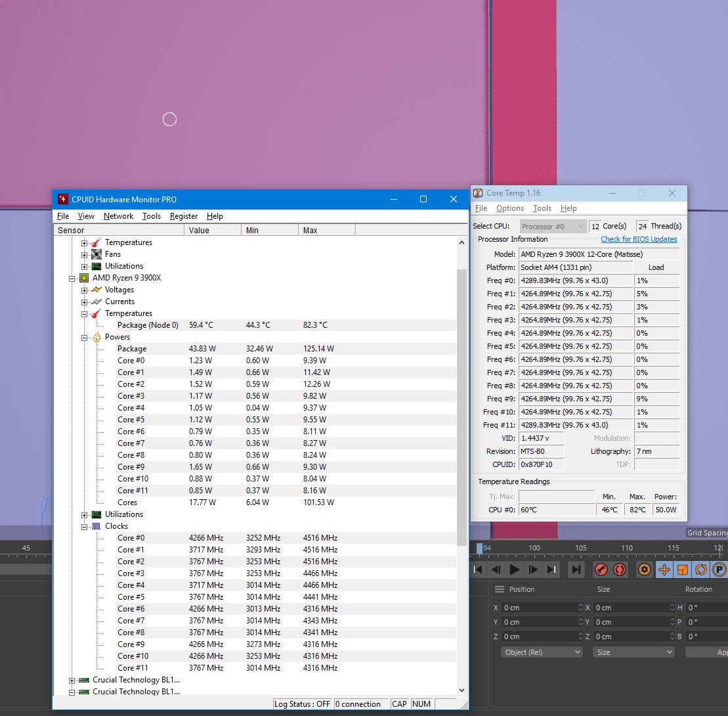Click the VID value 1.4437 v
Screen dimensions: 728x716
[542, 438]
